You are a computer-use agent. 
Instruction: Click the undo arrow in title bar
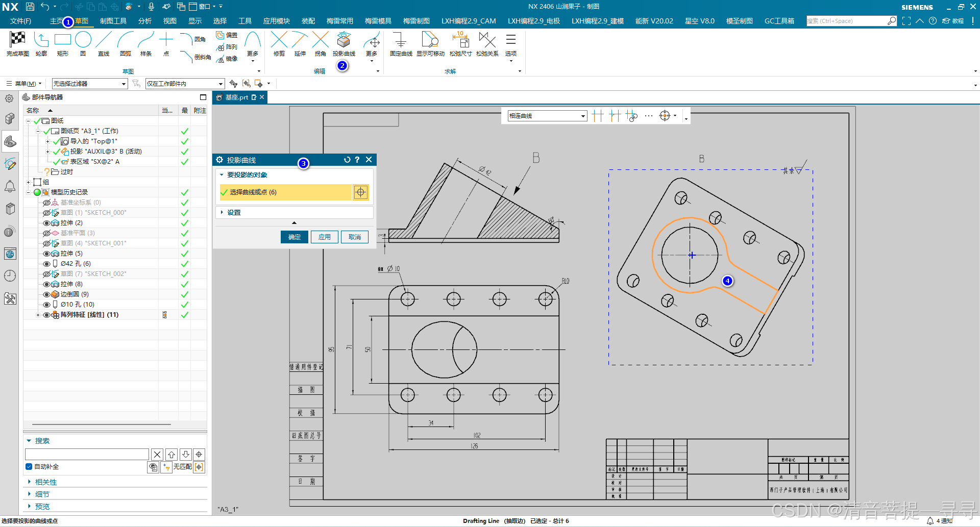click(x=45, y=7)
